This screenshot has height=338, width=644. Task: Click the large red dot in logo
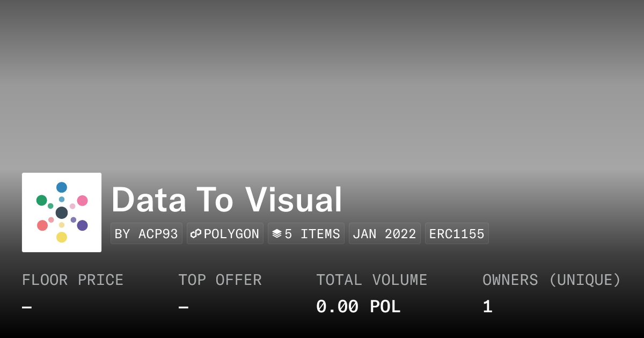pyautogui.click(x=42, y=225)
